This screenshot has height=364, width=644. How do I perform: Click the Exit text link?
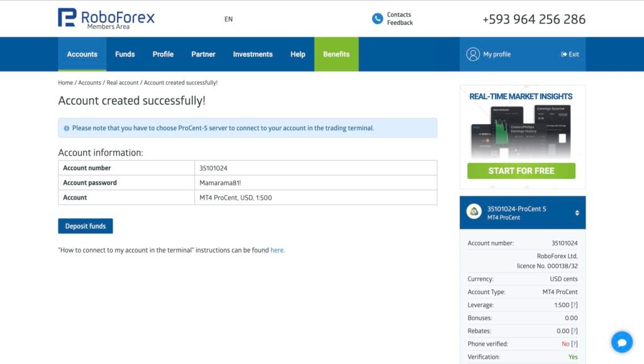(x=574, y=54)
